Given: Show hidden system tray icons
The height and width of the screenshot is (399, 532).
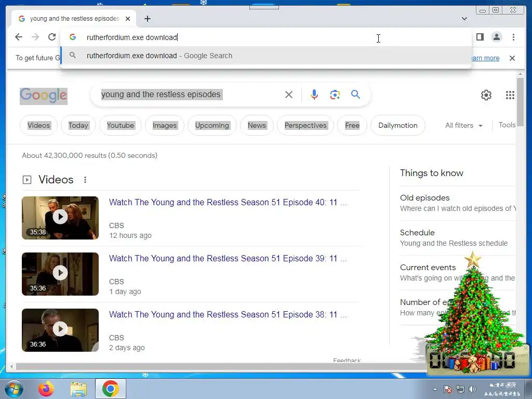Looking at the screenshot, I should coord(435,389).
